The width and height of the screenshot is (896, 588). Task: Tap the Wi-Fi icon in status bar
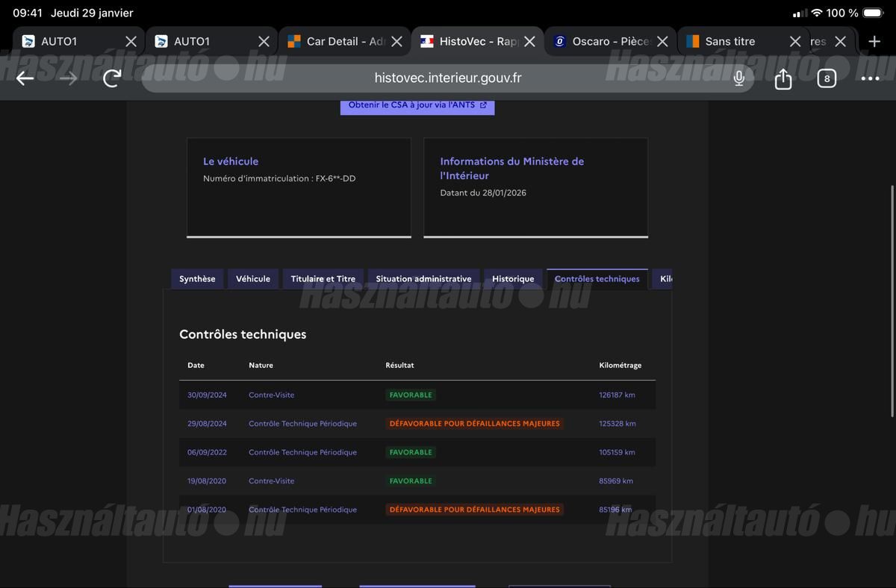click(x=816, y=13)
